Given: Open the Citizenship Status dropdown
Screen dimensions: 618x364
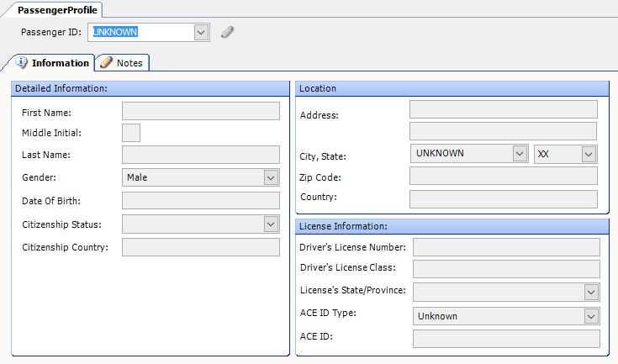Looking at the screenshot, I should pyautogui.click(x=271, y=224).
